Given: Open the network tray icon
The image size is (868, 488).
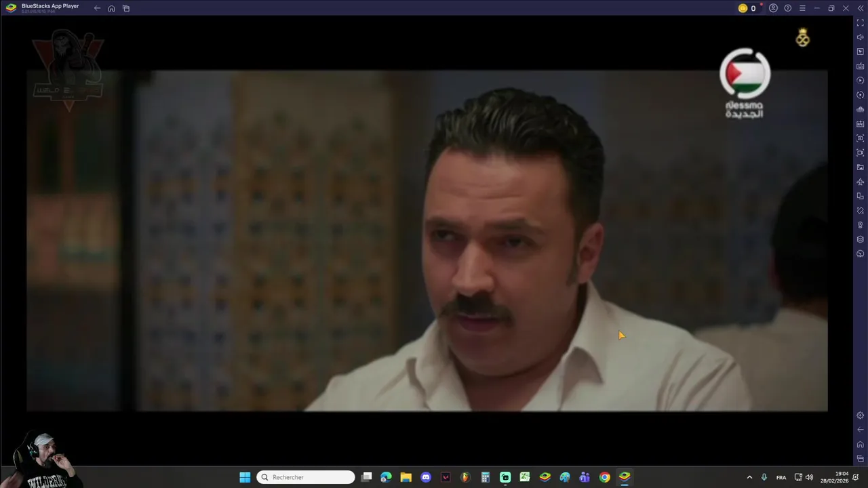Looking at the screenshot, I should pos(798,477).
